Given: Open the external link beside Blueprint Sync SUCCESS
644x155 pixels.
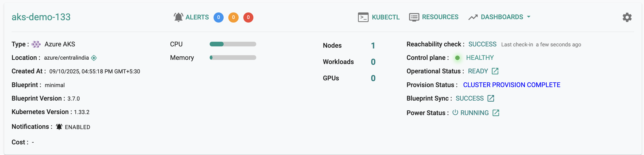Looking at the screenshot, I should [491, 98].
